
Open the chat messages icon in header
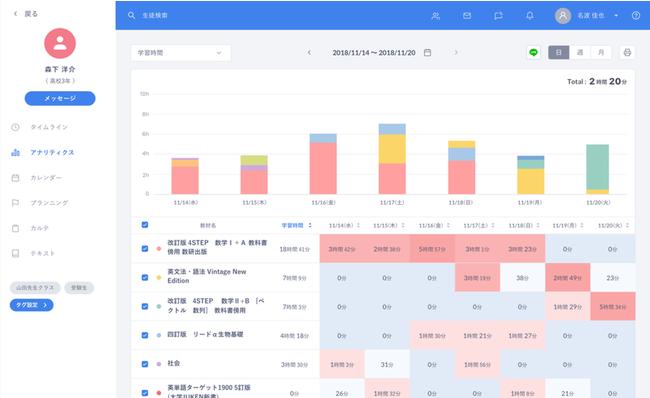498,16
